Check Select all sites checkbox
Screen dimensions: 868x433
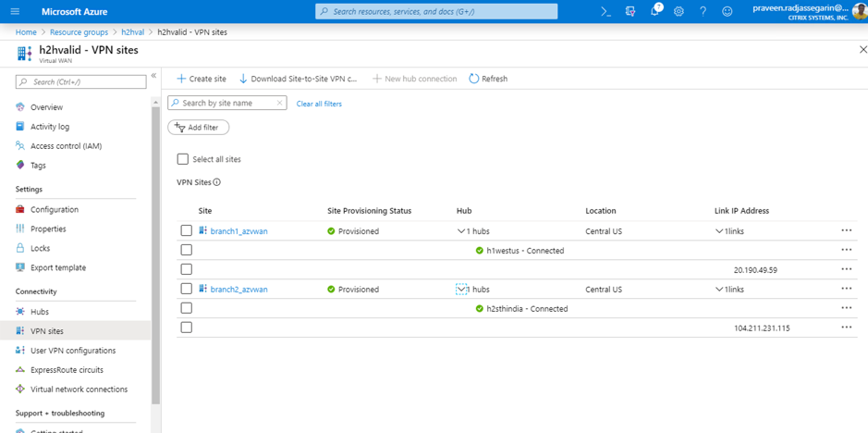coord(183,159)
